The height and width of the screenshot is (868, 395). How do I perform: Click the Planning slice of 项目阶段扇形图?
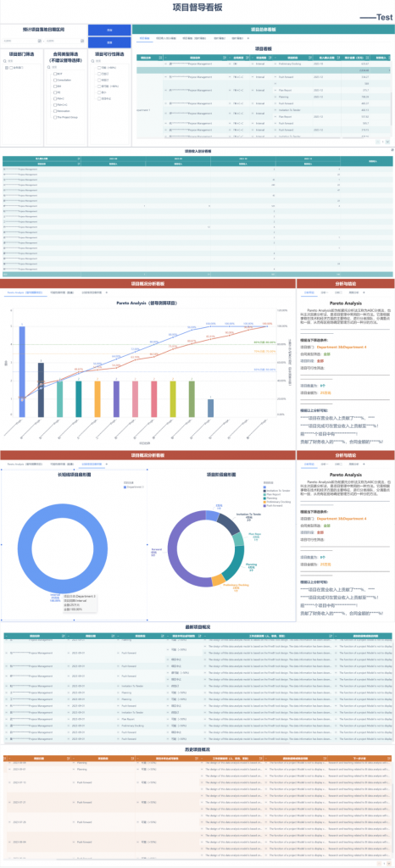pyautogui.click(x=239, y=559)
